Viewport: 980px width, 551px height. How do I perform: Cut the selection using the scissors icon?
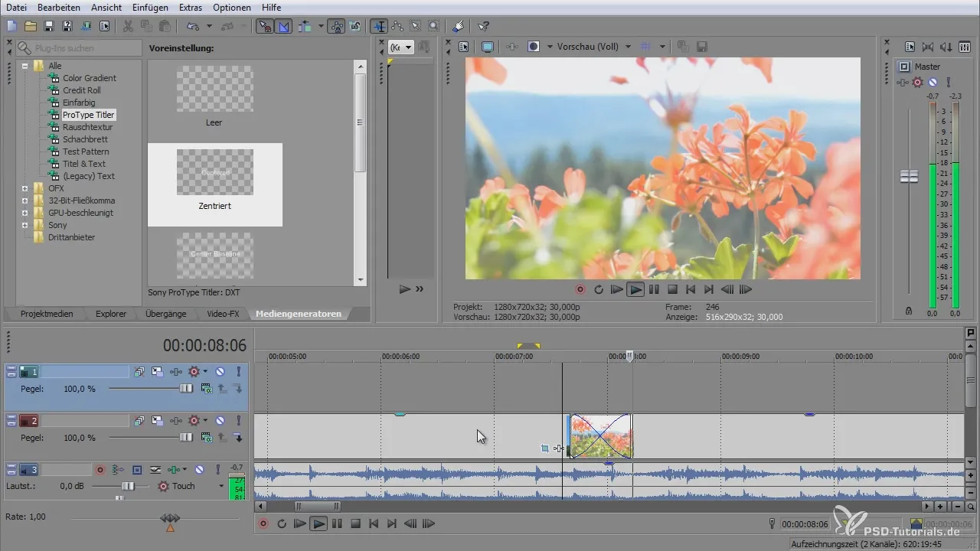pos(127,26)
